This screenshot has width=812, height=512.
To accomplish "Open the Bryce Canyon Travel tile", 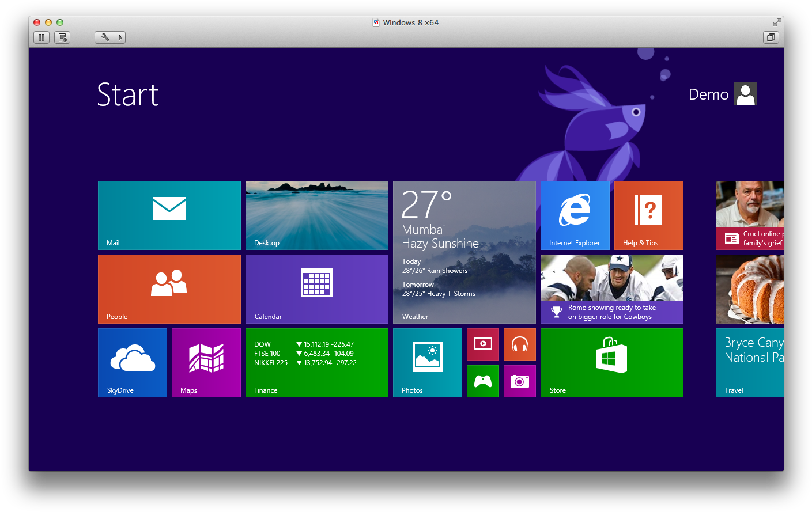I will click(750, 363).
